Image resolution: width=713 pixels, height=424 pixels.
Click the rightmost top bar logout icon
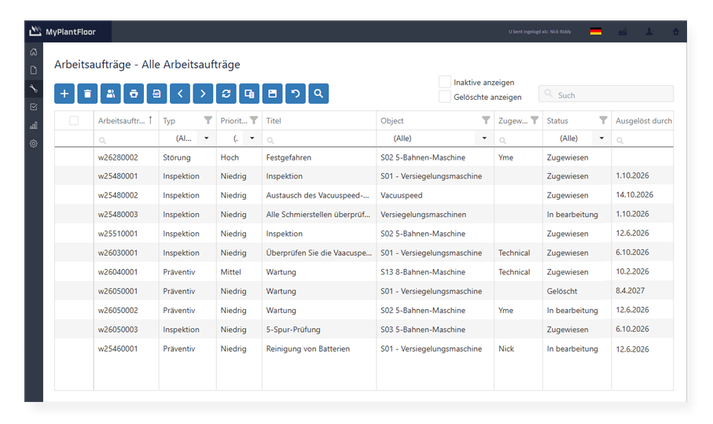pyautogui.click(x=676, y=31)
